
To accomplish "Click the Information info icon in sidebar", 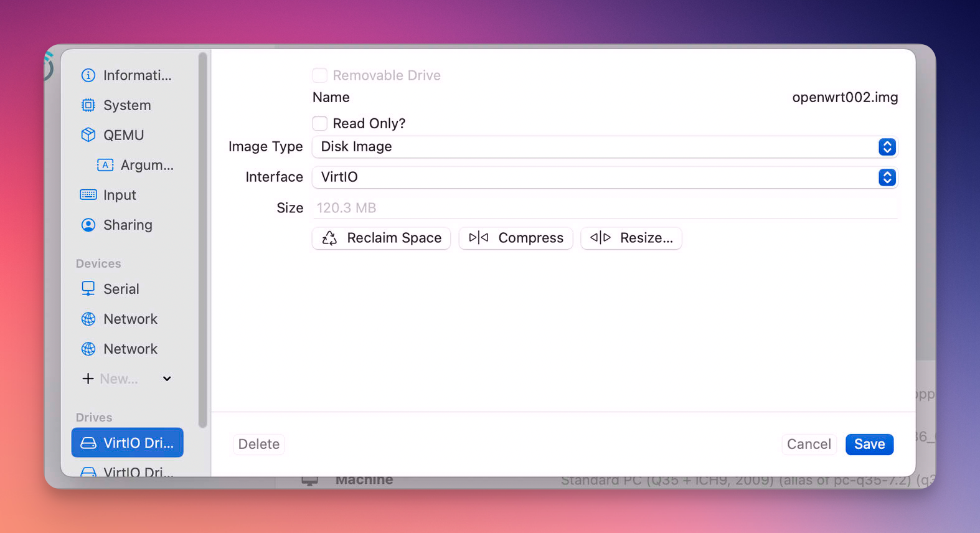I will (88, 75).
